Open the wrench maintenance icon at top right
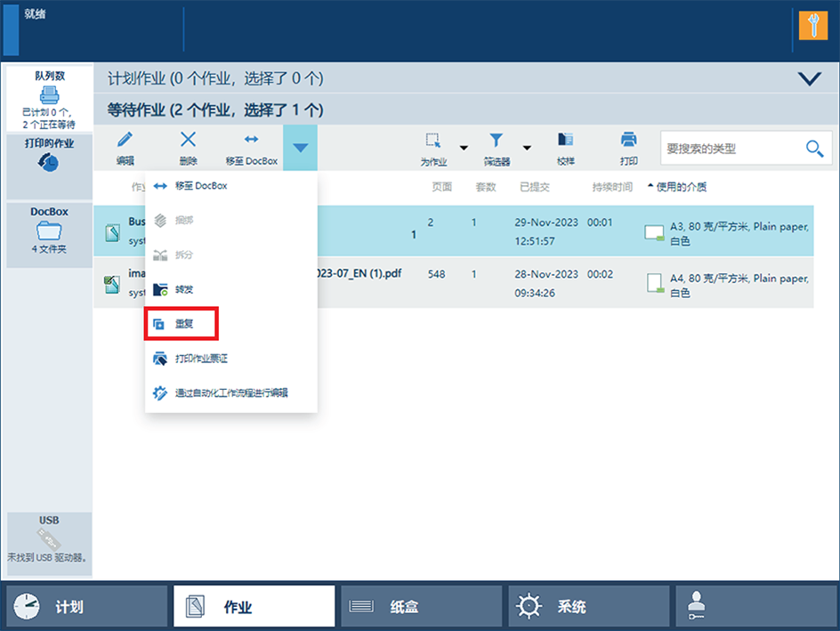Image resolution: width=840 pixels, height=631 pixels. tap(812, 26)
